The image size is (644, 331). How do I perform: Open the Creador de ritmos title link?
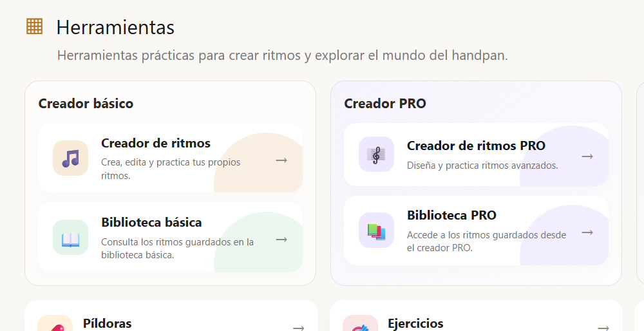pos(156,143)
